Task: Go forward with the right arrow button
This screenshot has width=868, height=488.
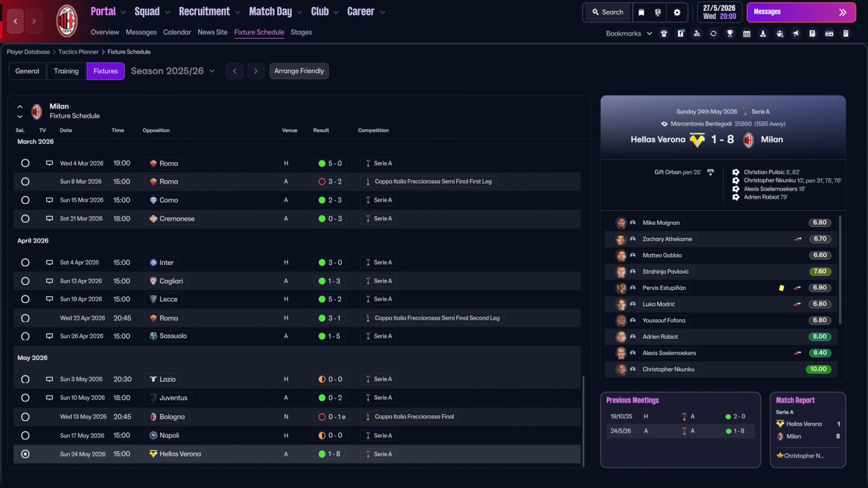Action: 34,21
